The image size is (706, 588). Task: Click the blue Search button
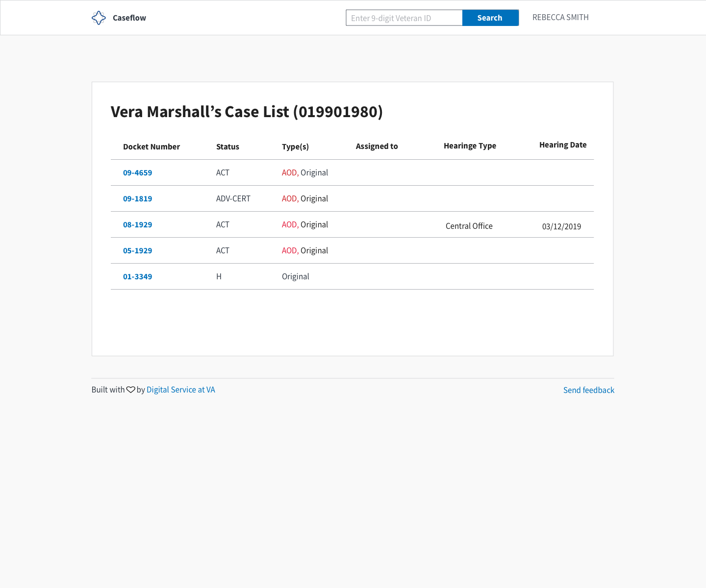(x=490, y=18)
